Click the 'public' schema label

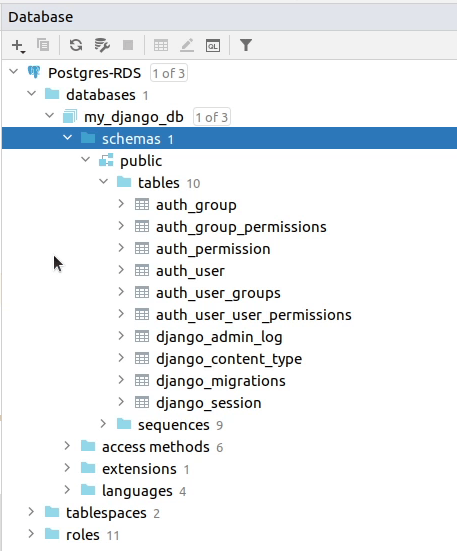click(141, 161)
